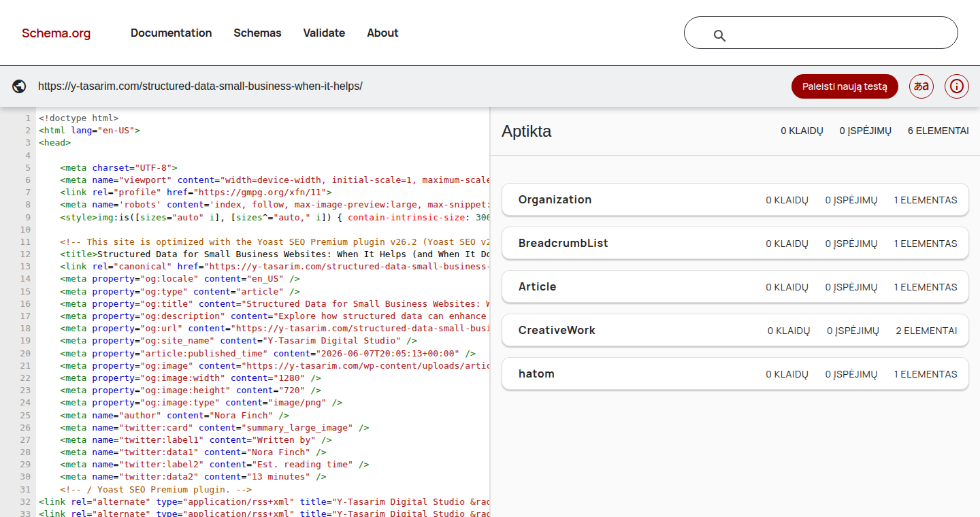Click the article:published_time meta line
This screenshot has width=980, height=517.
coord(268,353)
